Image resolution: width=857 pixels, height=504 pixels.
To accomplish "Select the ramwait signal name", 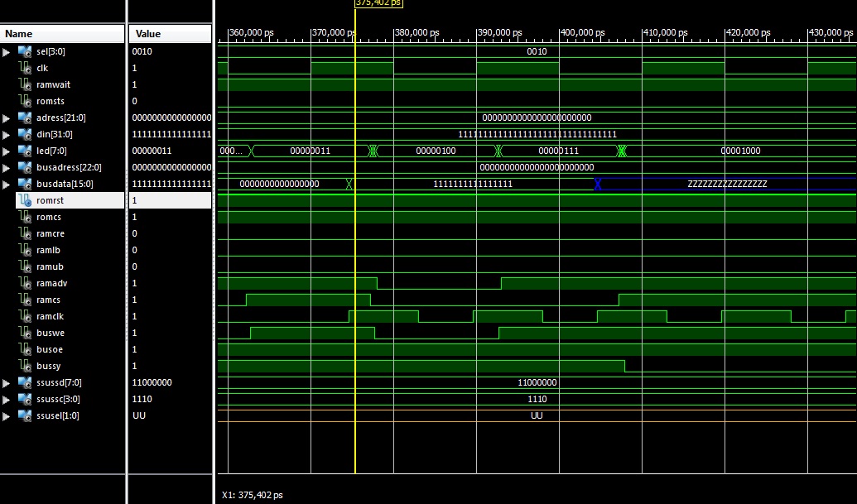I will (x=53, y=84).
